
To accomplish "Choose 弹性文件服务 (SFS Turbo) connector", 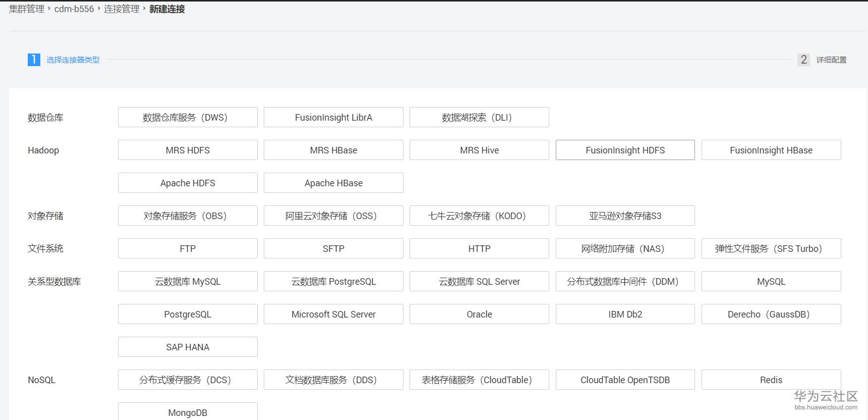I will point(771,248).
